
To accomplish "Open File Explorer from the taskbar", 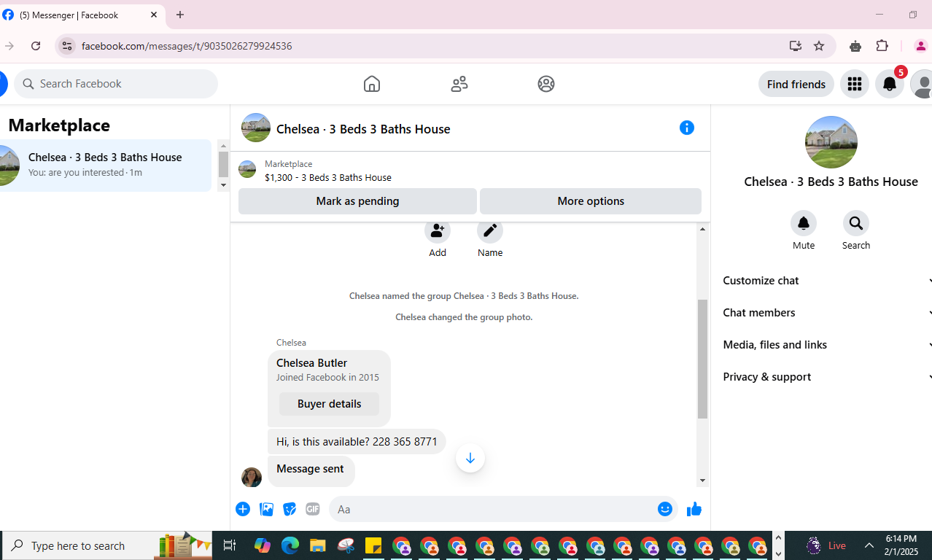I will coord(317,545).
